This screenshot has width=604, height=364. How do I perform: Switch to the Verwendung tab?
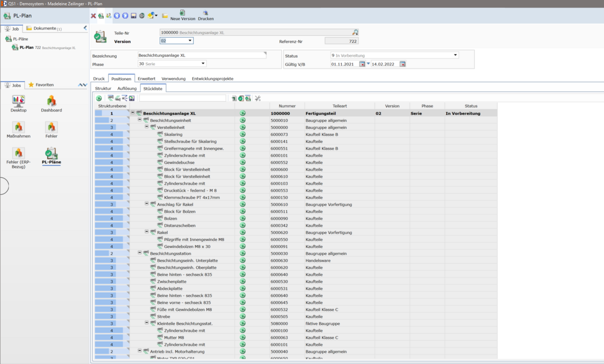[174, 79]
